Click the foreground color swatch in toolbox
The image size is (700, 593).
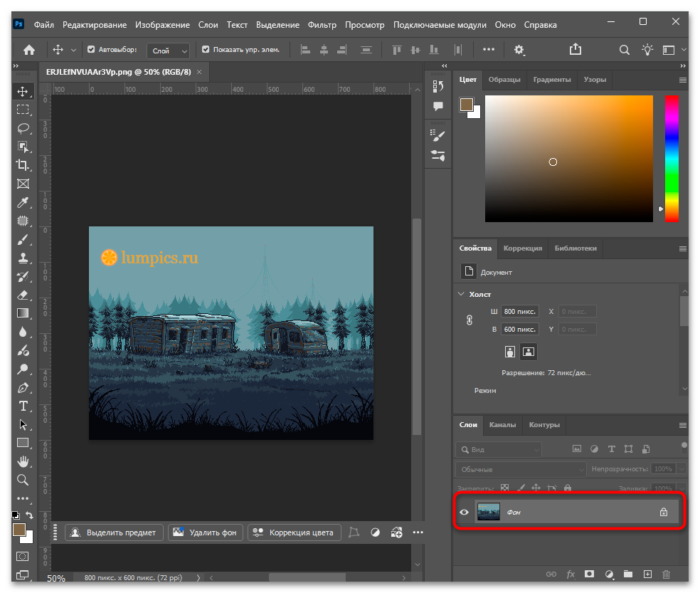point(18,530)
